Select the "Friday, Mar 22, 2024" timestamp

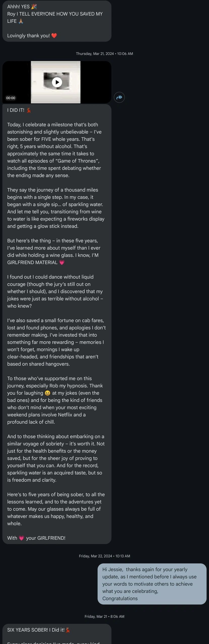click(104, 556)
